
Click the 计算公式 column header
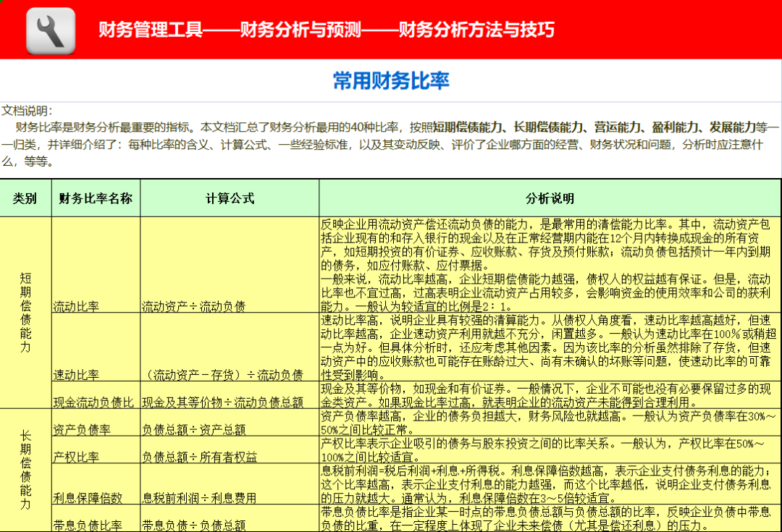tap(228, 198)
